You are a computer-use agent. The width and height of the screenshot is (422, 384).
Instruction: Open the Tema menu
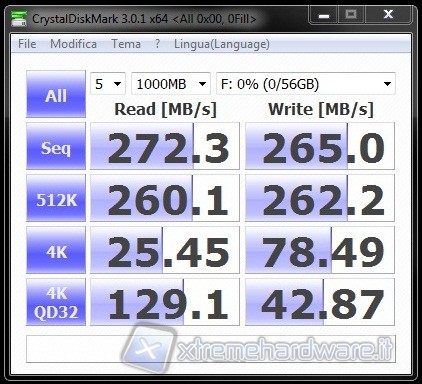click(x=126, y=44)
